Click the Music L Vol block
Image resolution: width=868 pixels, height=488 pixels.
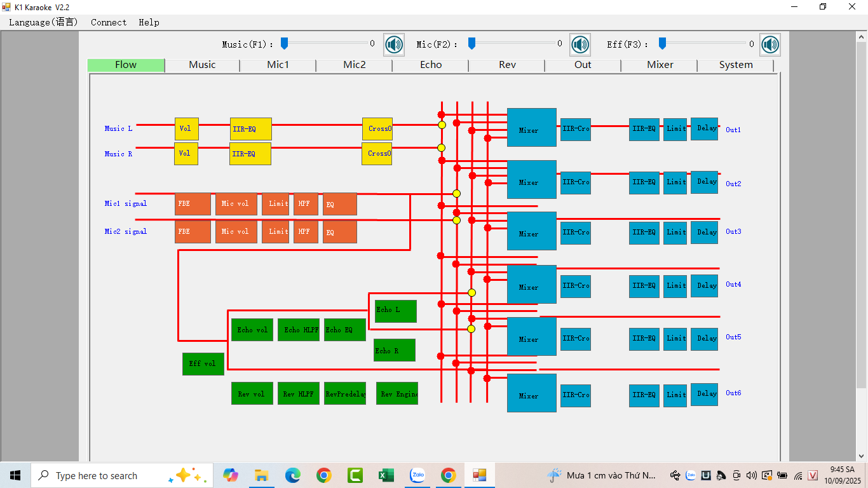(186, 128)
